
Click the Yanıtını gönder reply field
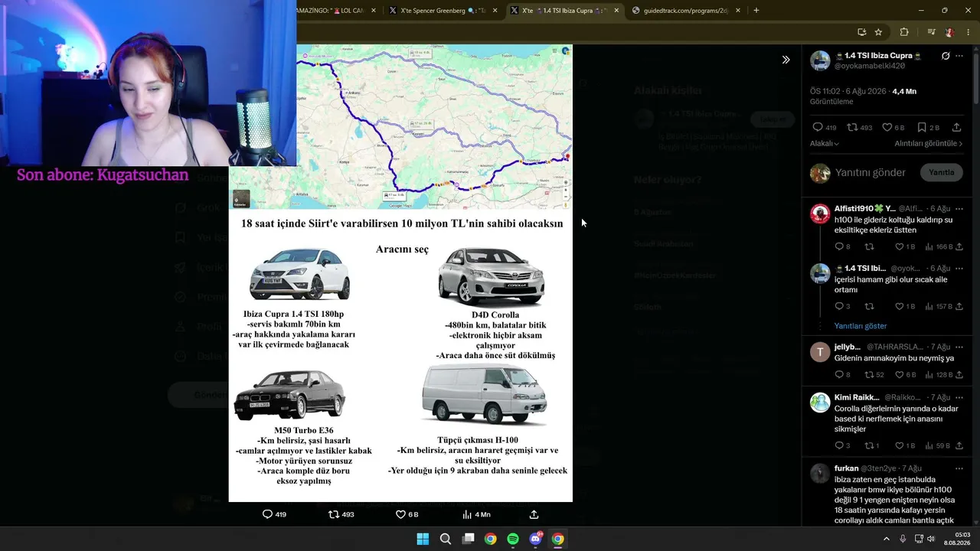coord(871,172)
